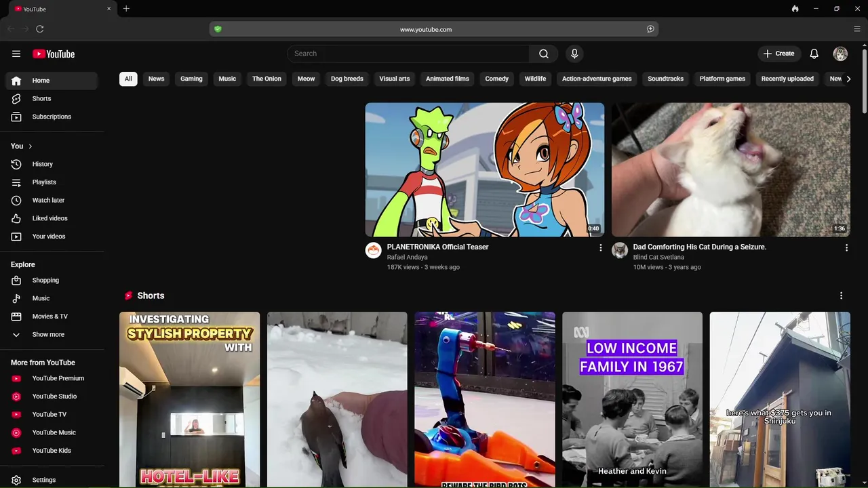Open PLANETRONIKA Official Teaser title

pos(437,247)
